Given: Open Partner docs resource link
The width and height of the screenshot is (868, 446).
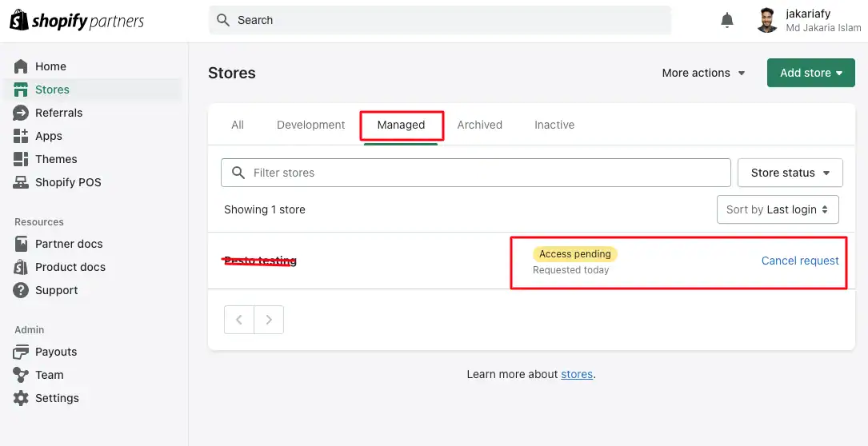Looking at the screenshot, I should coord(69,244).
